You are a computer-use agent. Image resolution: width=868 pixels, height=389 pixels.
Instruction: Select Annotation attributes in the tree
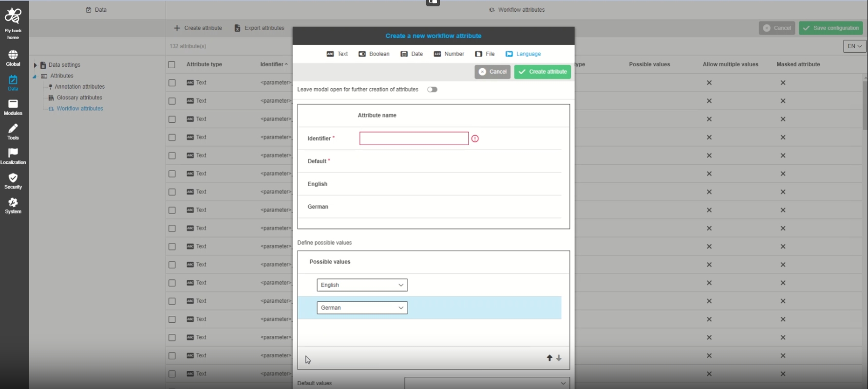tap(79, 87)
